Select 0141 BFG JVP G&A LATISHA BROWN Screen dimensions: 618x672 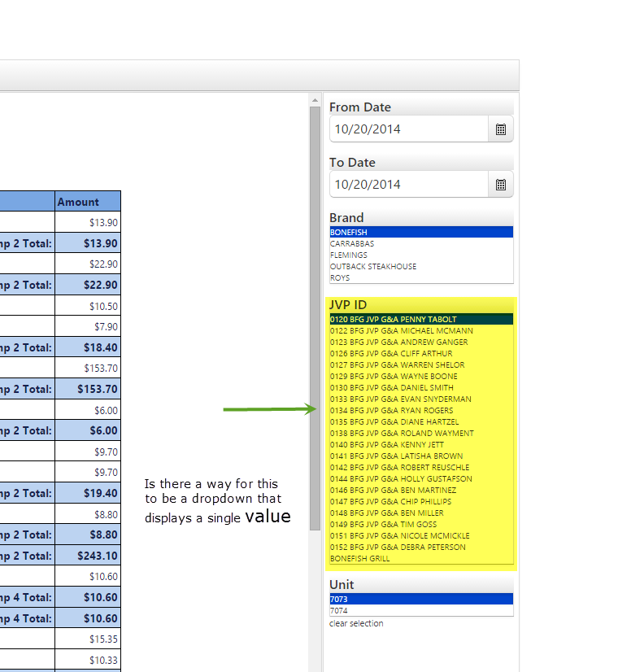point(421,456)
